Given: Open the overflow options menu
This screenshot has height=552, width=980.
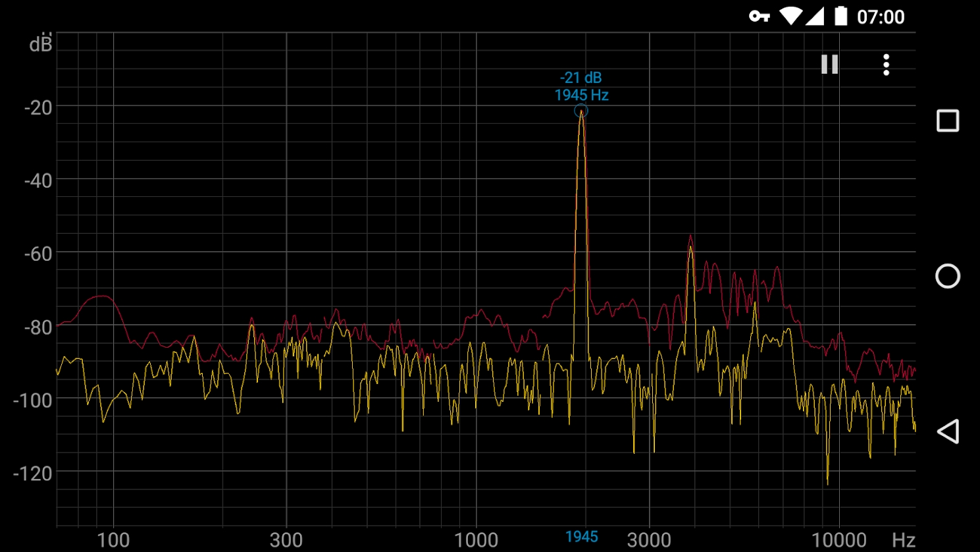Looking at the screenshot, I should tap(885, 64).
